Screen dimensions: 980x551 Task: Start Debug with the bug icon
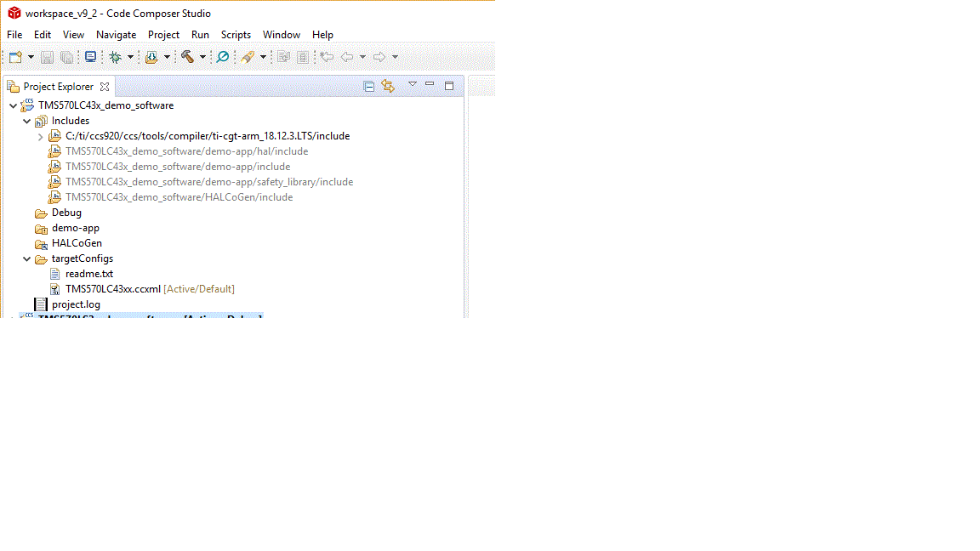click(116, 58)
